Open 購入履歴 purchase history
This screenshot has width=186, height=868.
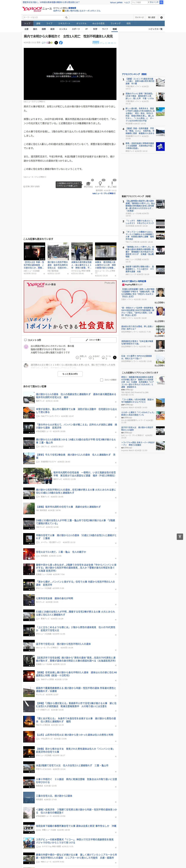pyautogui.click(x=152, y=18)
